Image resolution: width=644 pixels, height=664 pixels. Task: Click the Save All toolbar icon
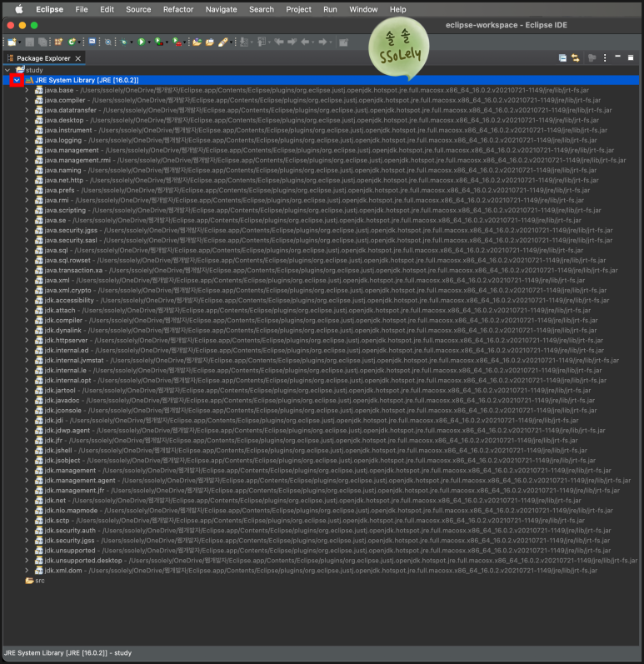pyautogui.click(x=42, y=42)
